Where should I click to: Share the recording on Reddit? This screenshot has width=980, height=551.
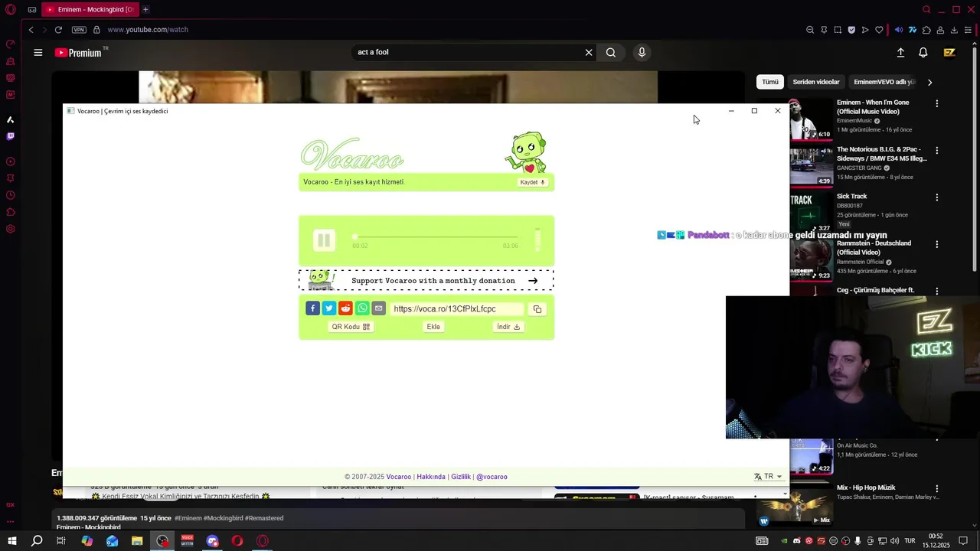[345, 308]
